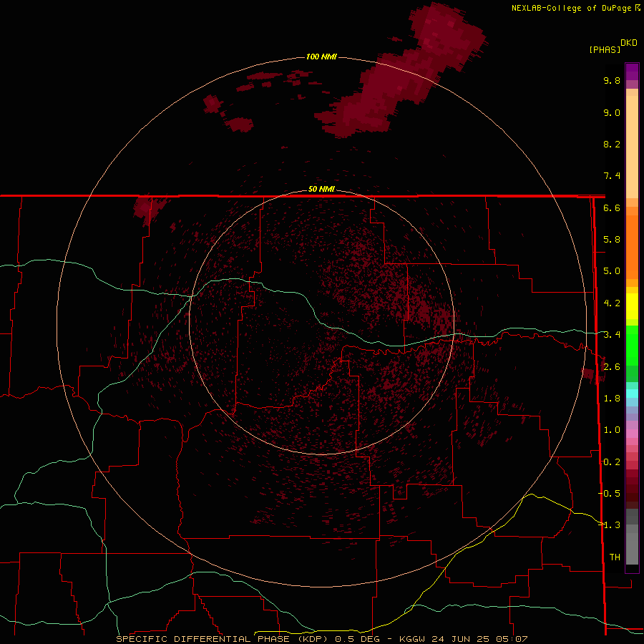Pick the purple top segment of the color bar
644x644 pixels.
click(x=632, y=72)
